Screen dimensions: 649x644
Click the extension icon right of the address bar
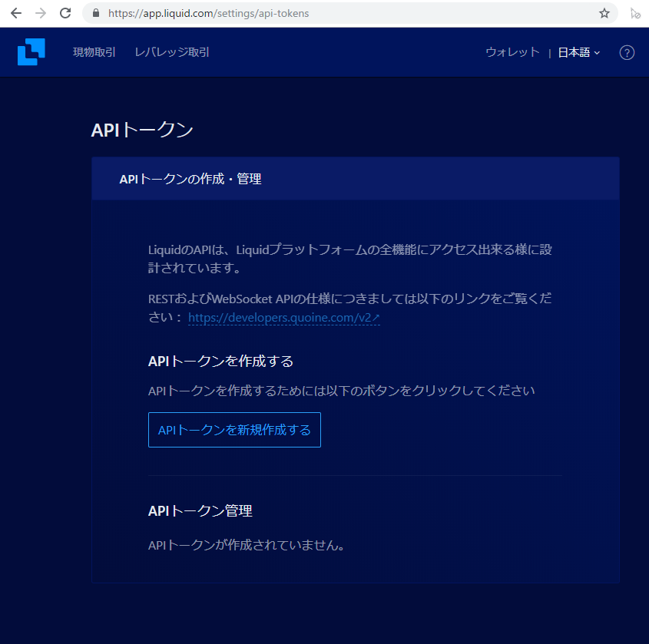tap(635, 14)
